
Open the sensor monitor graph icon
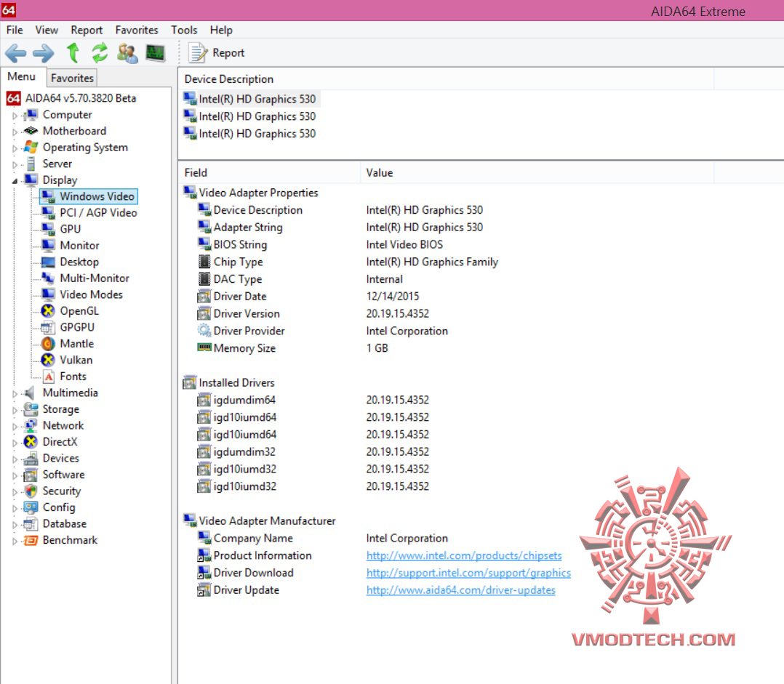click(x=156, y=52)
